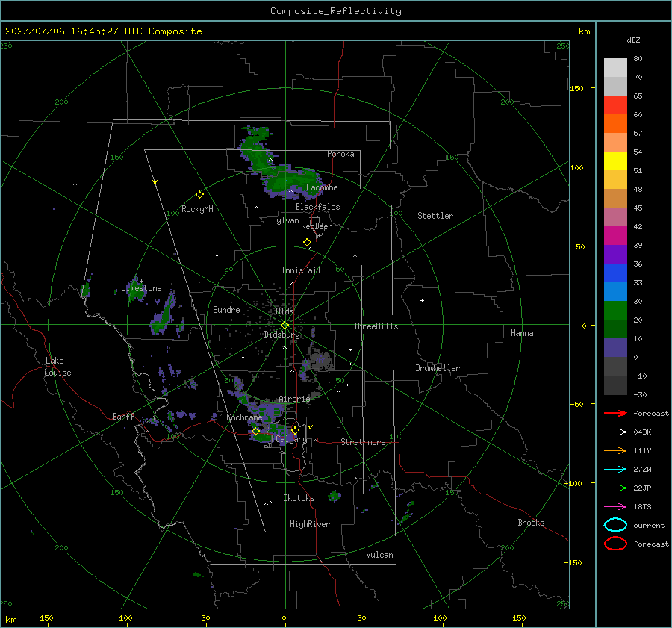Click the Olds label

[284, 311]
